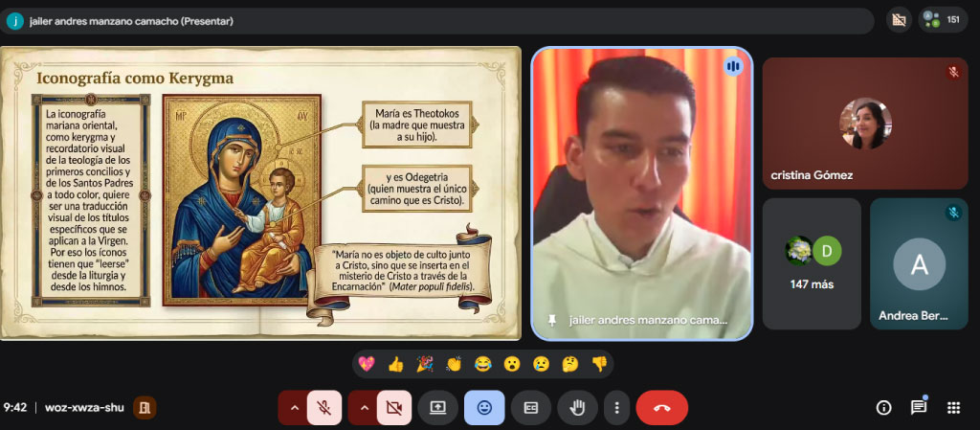This screenshot has height=430, width=980.
Task: Click the muted mic icon on Andrea tile
Action: click(x=953, y=214)
